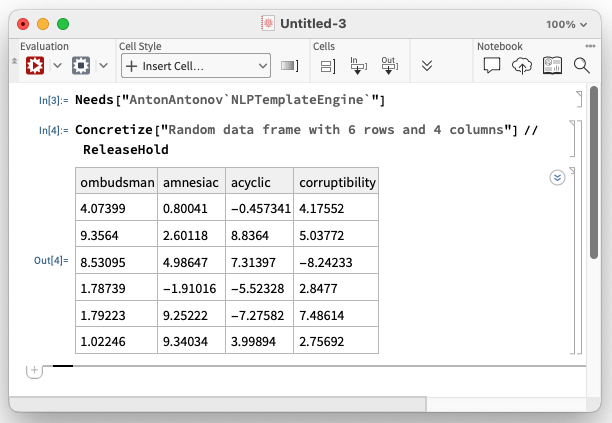Toggle output cell visibility icon
The height and width of the screenshot is (423, 612).
coord(389,66)
